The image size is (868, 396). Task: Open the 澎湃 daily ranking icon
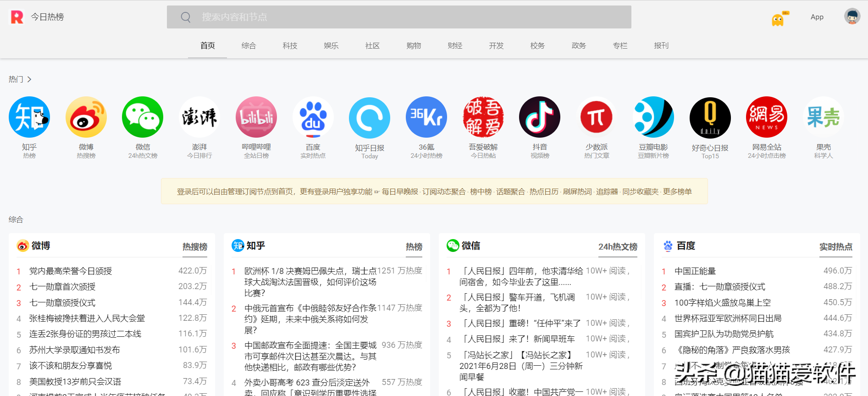(x=199, y=117)
